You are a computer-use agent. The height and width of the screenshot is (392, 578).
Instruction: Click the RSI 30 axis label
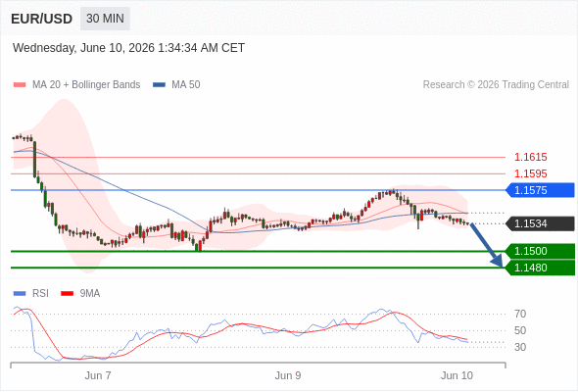(x=520, y=347)
